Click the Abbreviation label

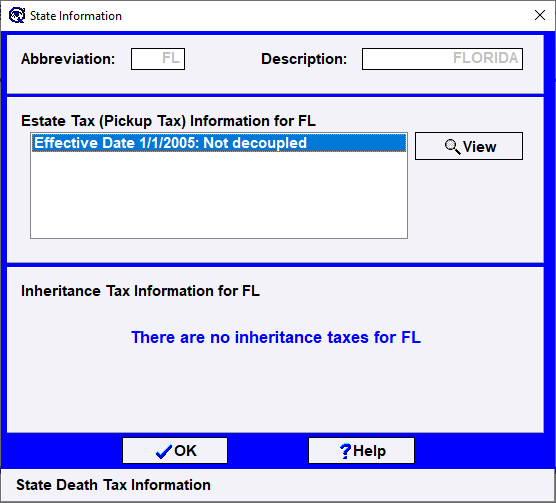coord(68,59)
